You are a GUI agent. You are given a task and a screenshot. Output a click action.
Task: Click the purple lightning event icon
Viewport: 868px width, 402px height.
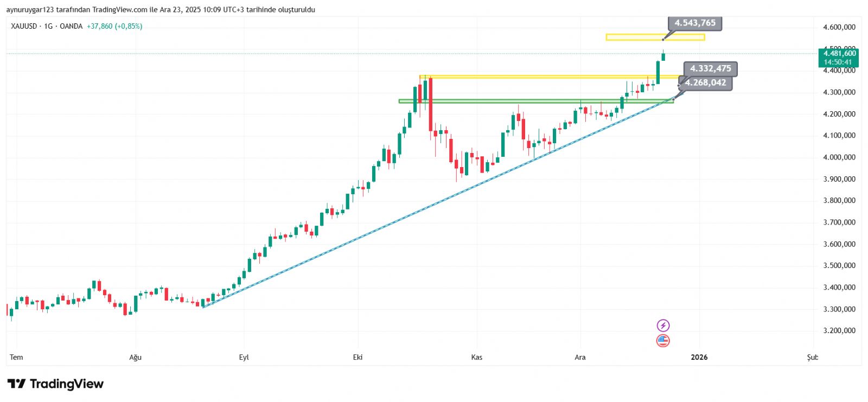point(663,326)
